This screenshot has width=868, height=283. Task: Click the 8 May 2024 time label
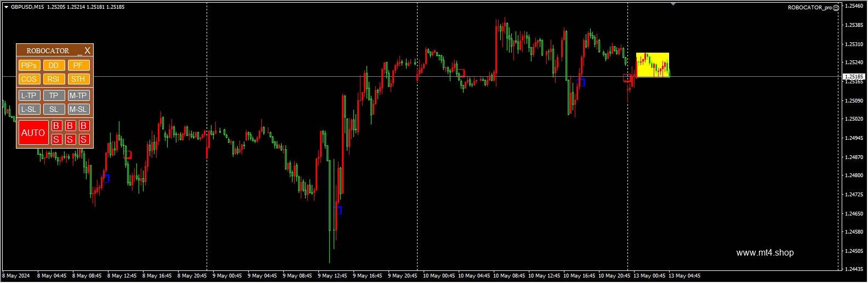click(x=16, y=276)
